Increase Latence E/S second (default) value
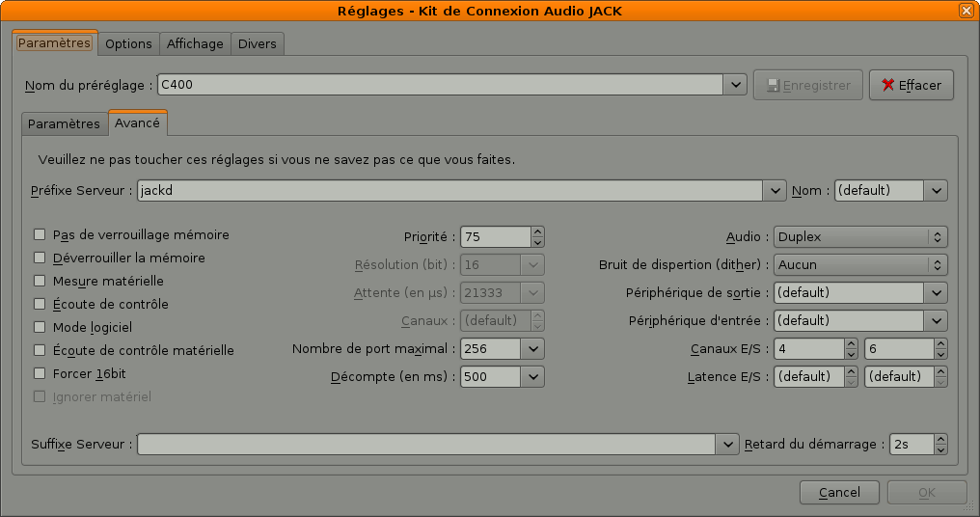980x517 pixels. point(940,372)
